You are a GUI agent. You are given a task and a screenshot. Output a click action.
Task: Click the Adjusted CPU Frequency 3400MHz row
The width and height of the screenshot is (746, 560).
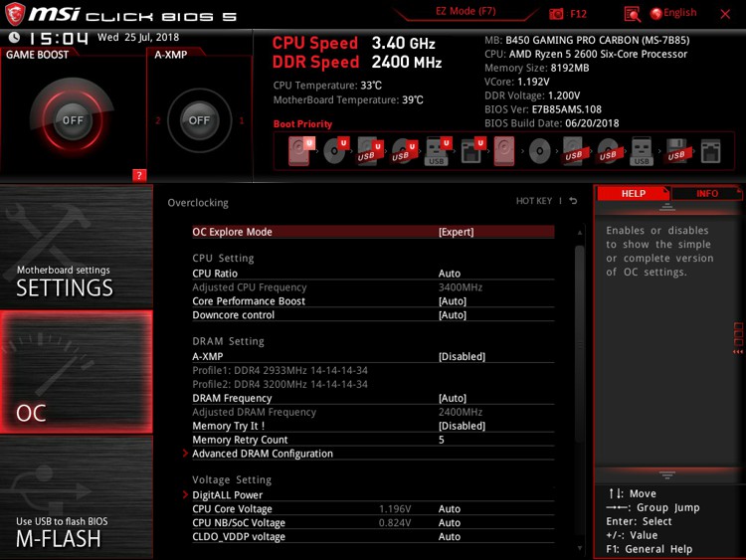pos(373,287)
